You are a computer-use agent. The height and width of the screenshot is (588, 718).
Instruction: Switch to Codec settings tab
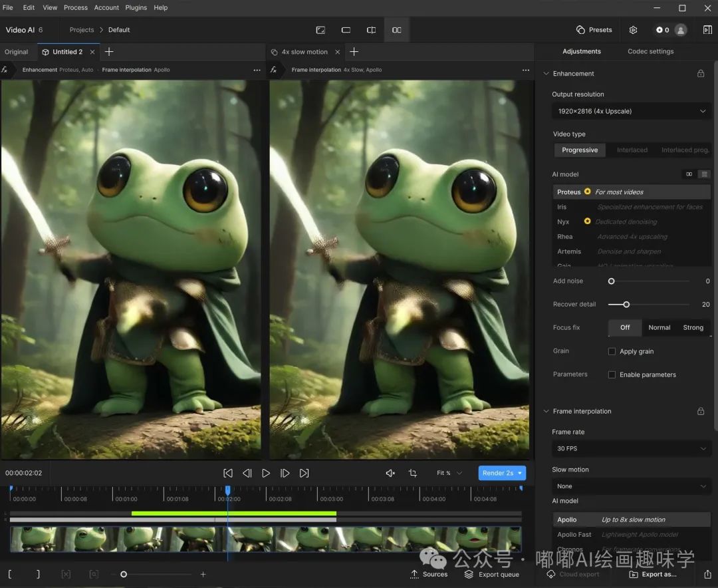[650, 51]
